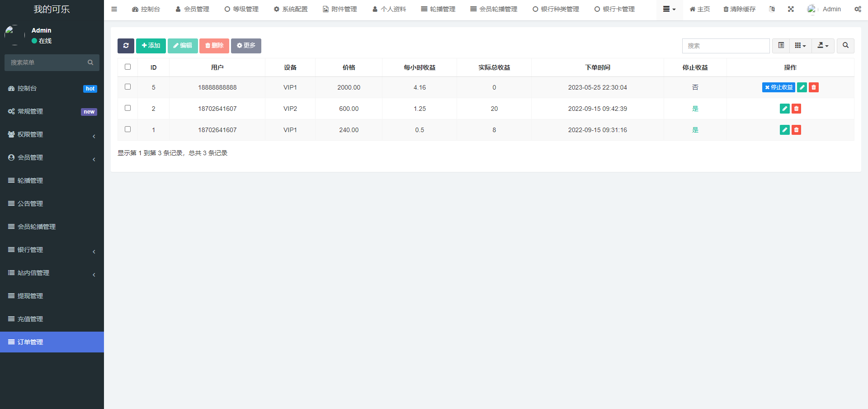Screen dimensions: 868x409
Task: Check the select-all checkbox in table header
Action: [127, 67]
